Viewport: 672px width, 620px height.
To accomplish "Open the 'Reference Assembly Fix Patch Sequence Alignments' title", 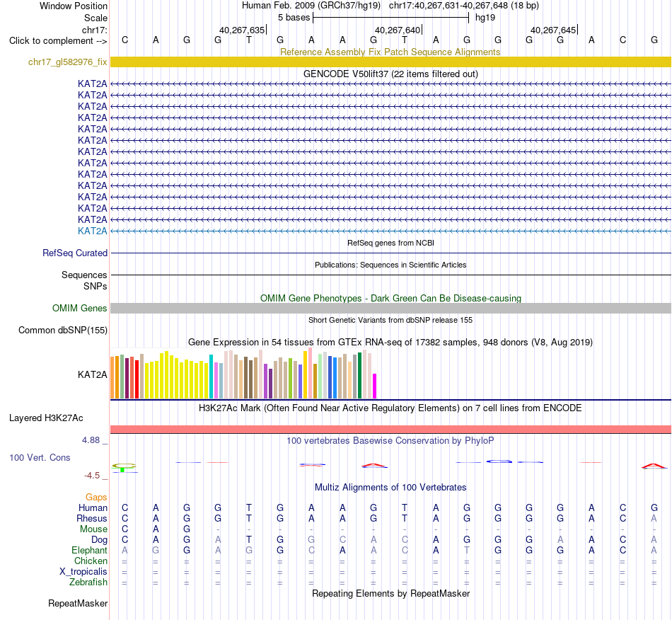I will [x=390, y=52].
